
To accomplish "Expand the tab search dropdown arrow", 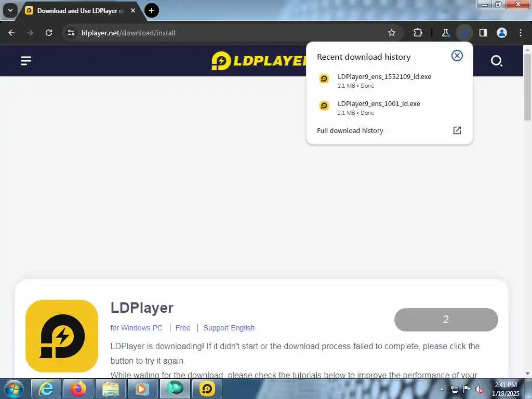I will pos(10,10).
